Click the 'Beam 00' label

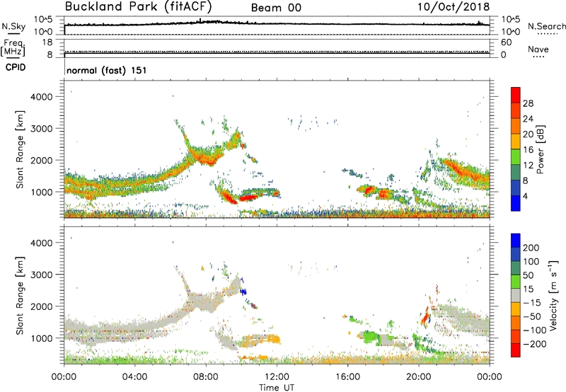[276, 8]
